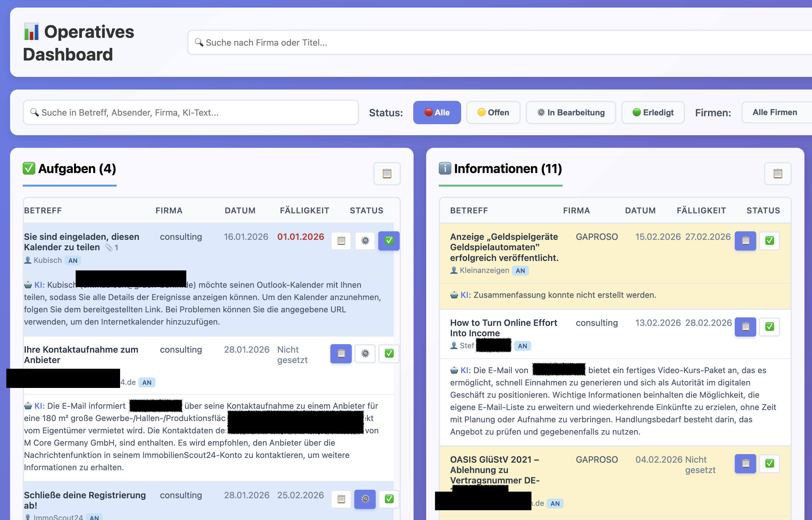812x520 pixels.
Task: Open task Schließe deine Registrierung ab!
Action: click(x=85, y=500)
